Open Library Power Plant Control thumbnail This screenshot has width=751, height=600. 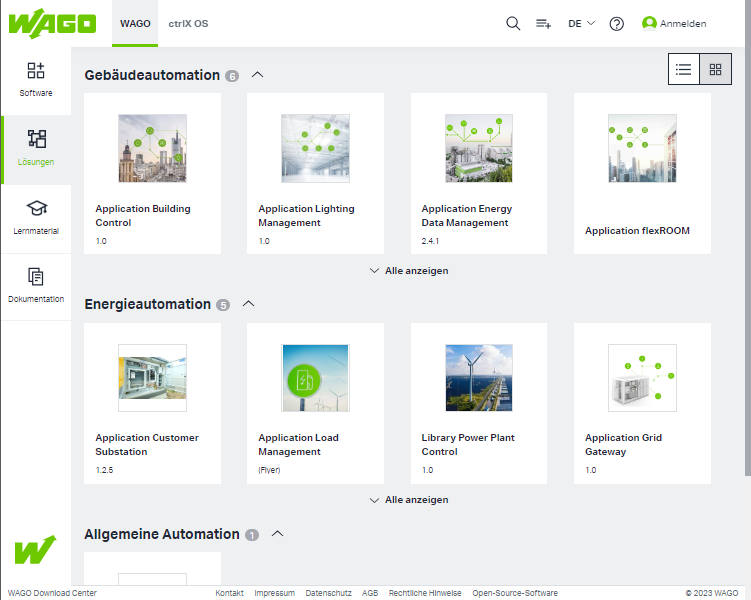tap(478, 378)
